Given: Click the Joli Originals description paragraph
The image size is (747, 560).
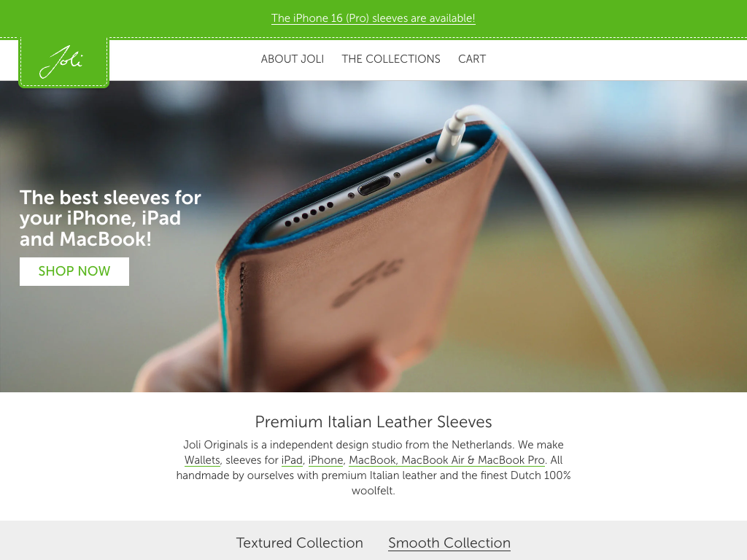Looking at the screenshot, I should pos(373,467).
